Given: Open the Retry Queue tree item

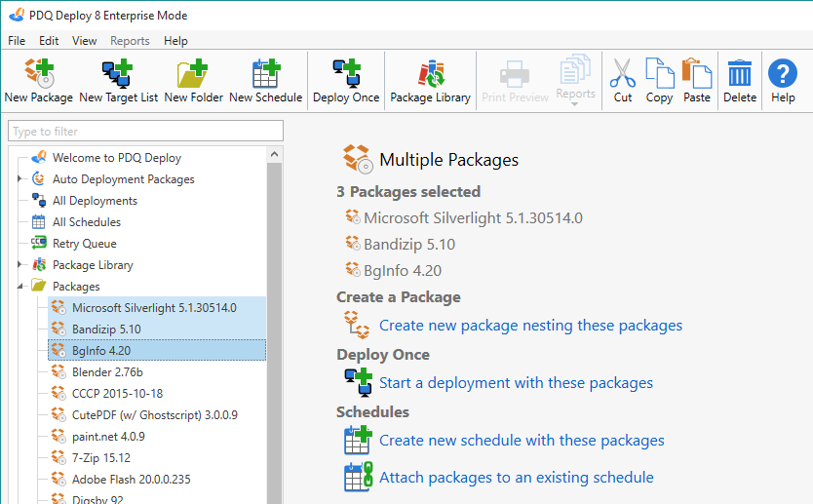Looking at the screenshot, I should tap(85, 244).
